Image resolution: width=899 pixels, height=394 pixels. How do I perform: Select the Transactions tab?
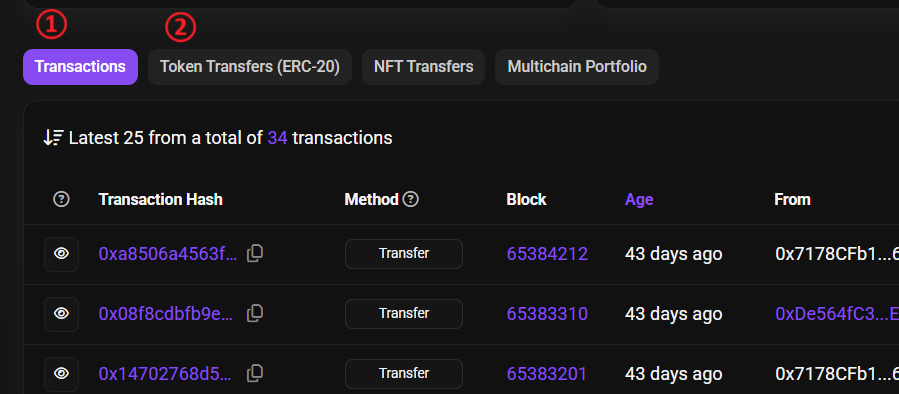[80, 67]
